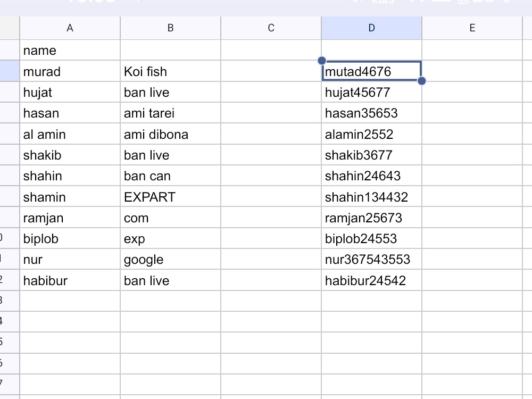Click 'ban live' cell in hujat row
This screenshot has height=399, width=532.
[x=170, y=92]
